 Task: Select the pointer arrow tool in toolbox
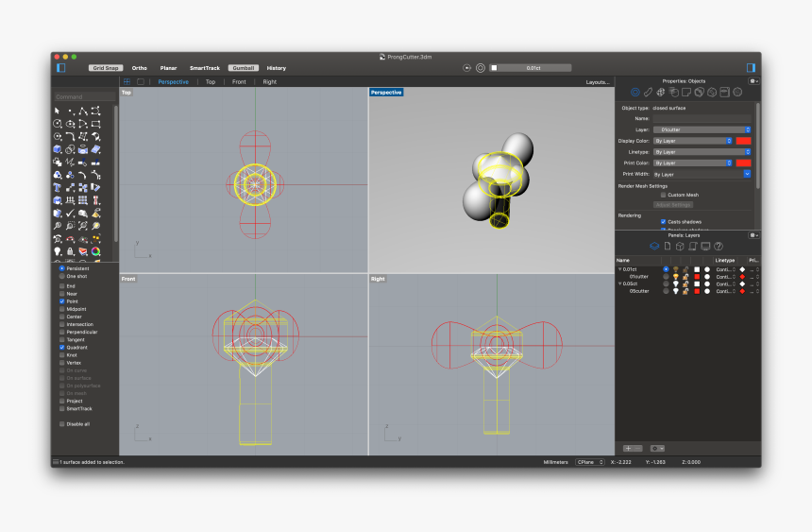(x=58, y=112)
